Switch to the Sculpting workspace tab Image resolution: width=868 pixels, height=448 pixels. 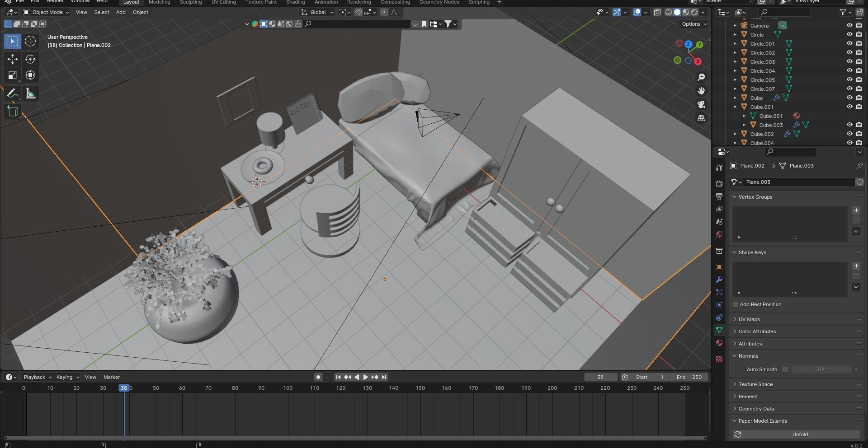click(191, 2)
